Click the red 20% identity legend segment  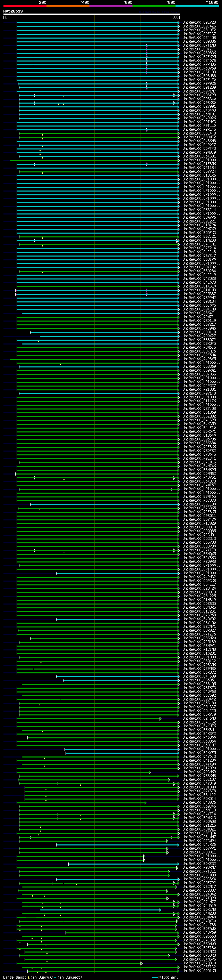click(x=25, y=7)
